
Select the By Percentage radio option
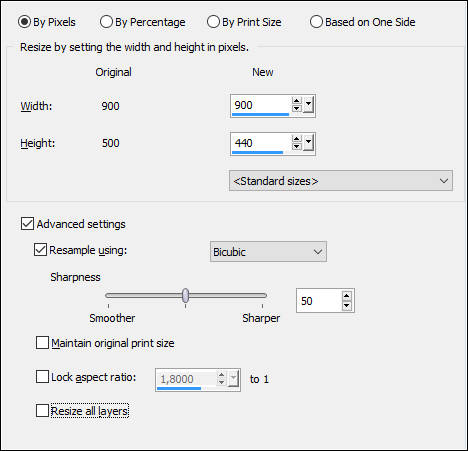tap(143, 22)
